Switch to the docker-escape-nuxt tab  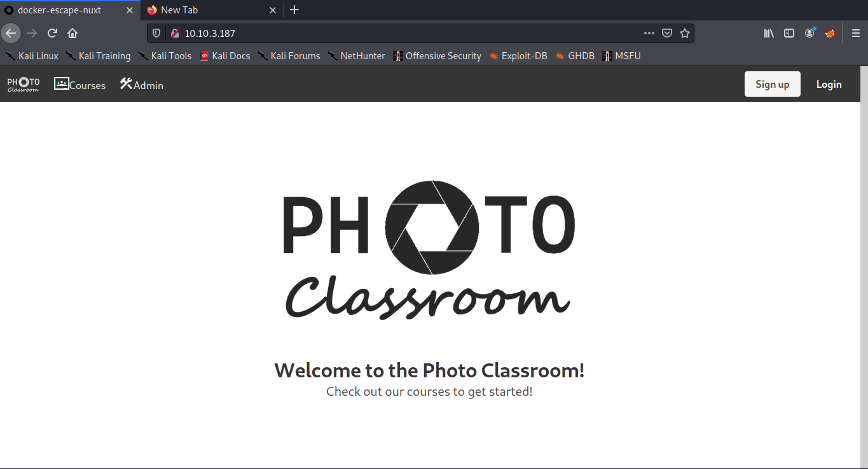pos(71,10)
